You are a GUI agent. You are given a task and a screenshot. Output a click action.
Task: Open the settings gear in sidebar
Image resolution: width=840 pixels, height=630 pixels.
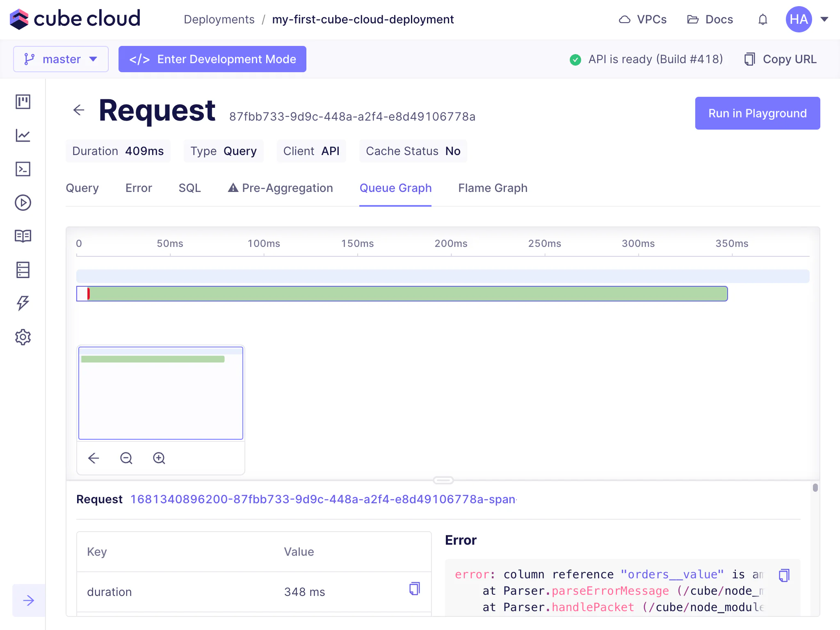[x=23, y=337]
